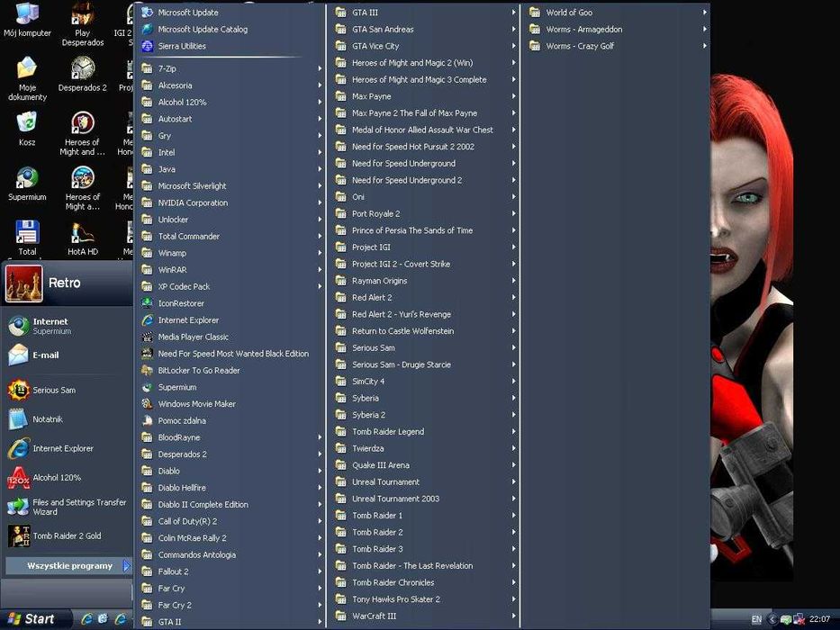Open the World of Goo folder

click(619, 13)
